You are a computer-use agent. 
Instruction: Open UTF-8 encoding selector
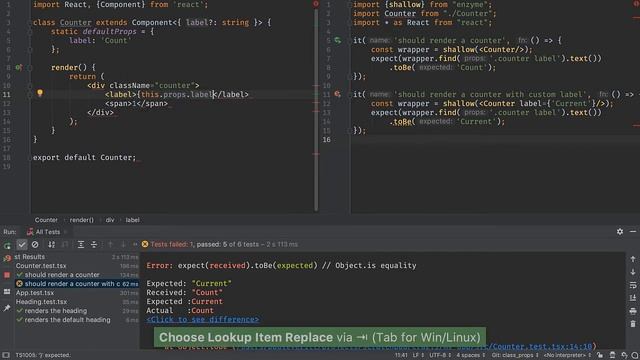pos(441,355)
